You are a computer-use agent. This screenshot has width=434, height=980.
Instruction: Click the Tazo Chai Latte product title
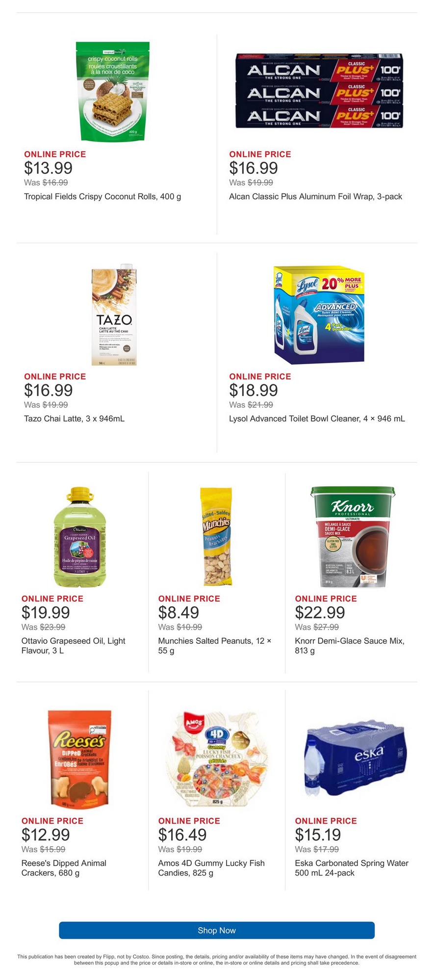[x=74, y=418]
